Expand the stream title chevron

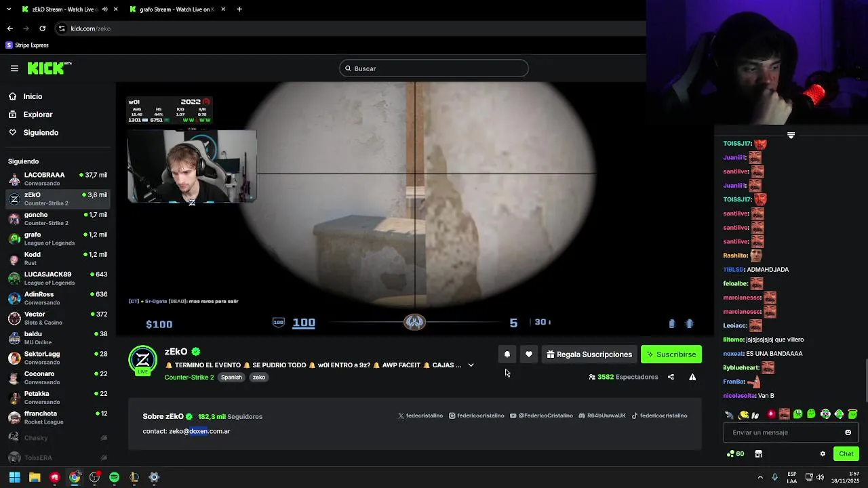pos(471,365)
